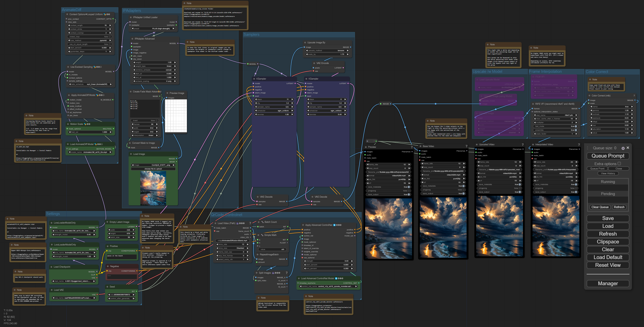
Task: Collapse the second KSampler node dot
Action: point(306,79)
